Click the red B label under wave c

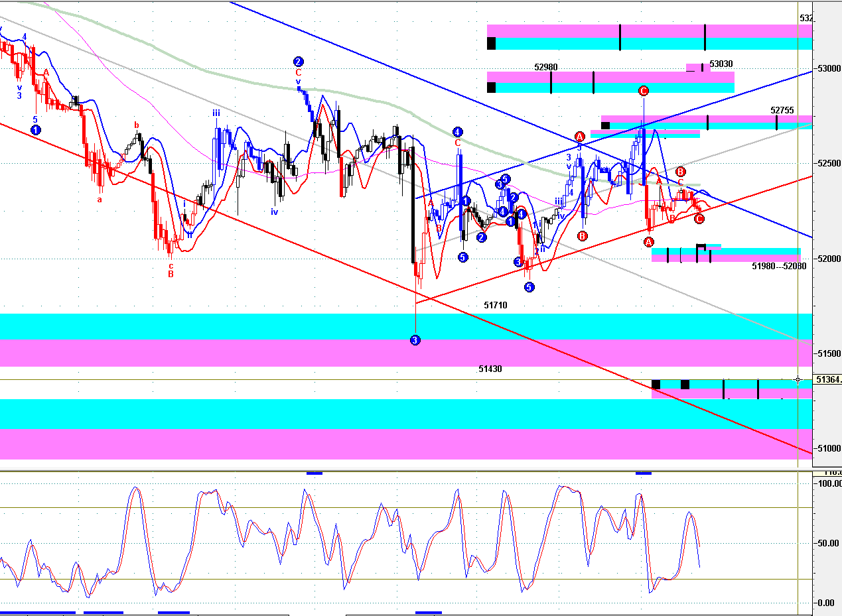click(x=171, y=273)
